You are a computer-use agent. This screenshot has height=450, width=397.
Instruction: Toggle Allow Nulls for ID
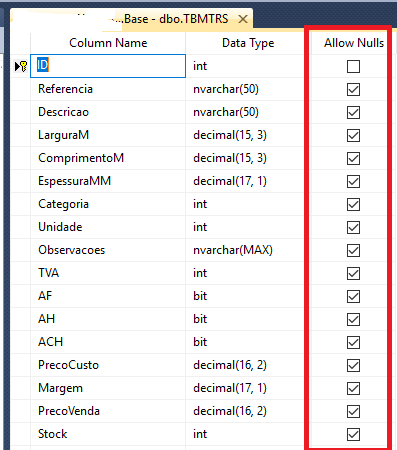tap(353, 66)
